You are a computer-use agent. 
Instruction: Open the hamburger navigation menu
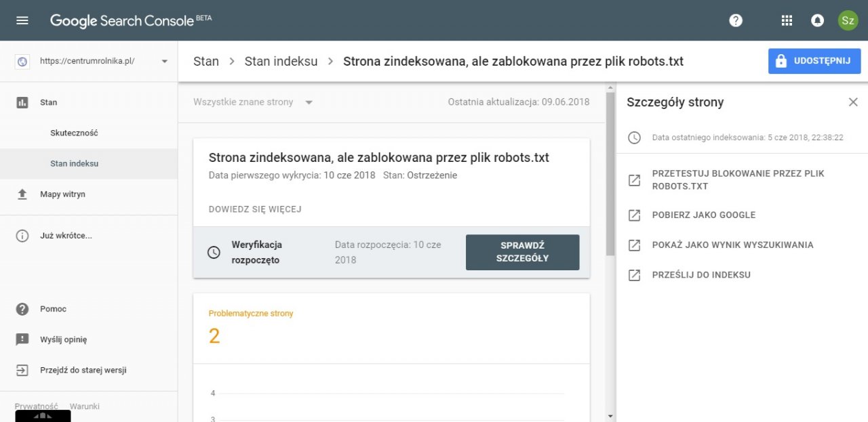tap(22, 20)
